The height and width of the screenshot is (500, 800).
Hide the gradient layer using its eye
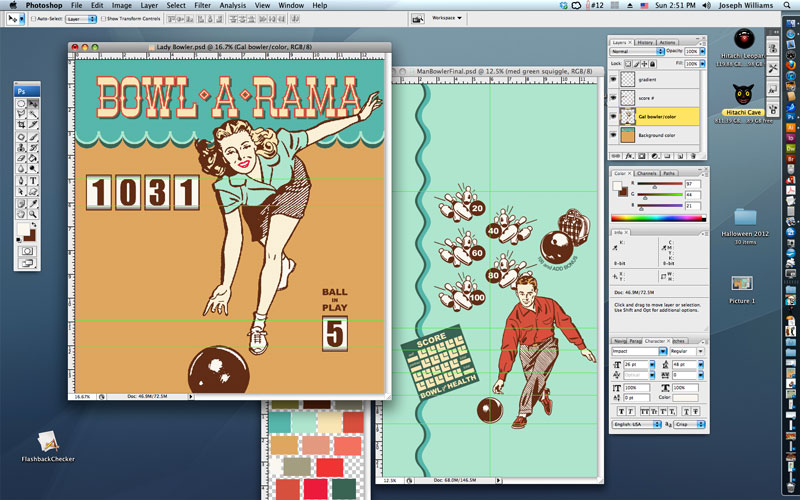(613, 79)
